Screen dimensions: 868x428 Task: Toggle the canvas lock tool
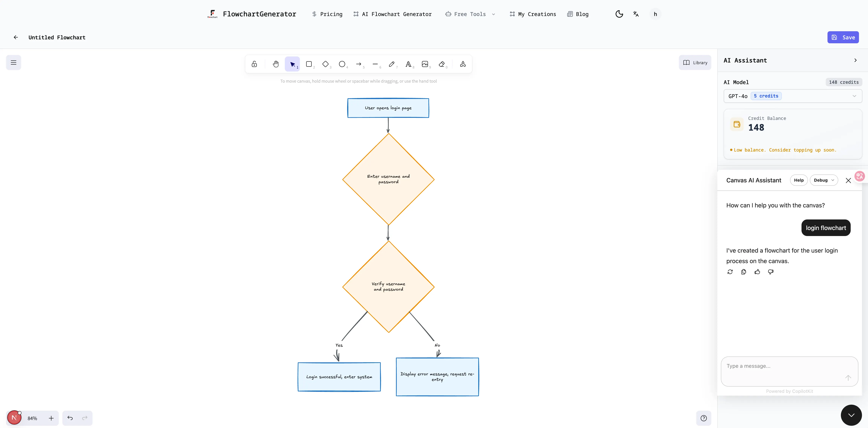254,64
